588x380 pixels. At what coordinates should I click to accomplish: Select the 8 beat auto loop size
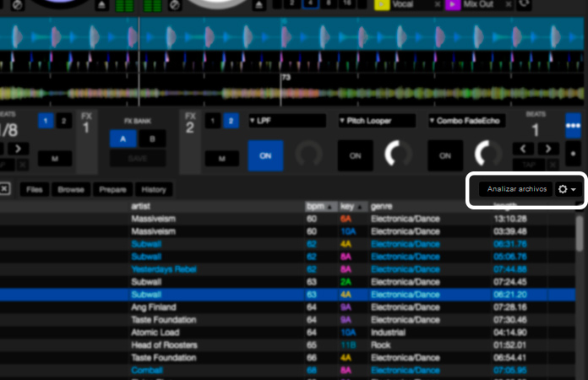coord(329,3)
